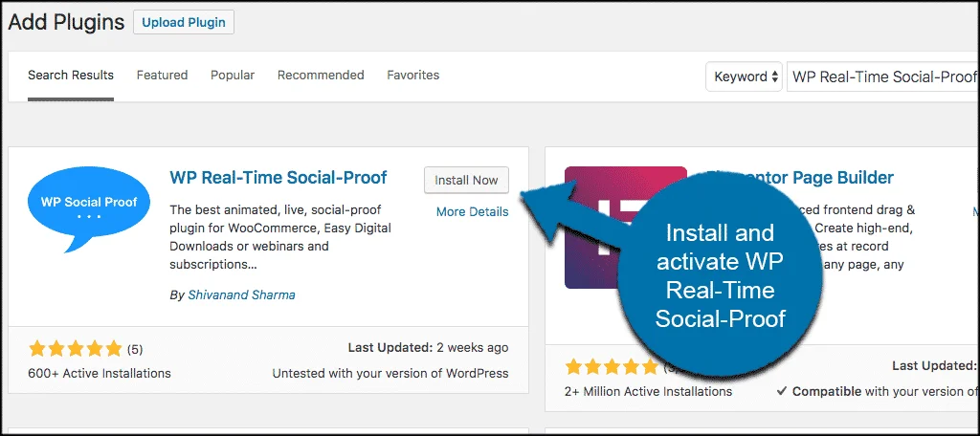Click the star rating under Elementor plugin
The height and width of the screenshot is (436, 980).
(x=605, y=367)
